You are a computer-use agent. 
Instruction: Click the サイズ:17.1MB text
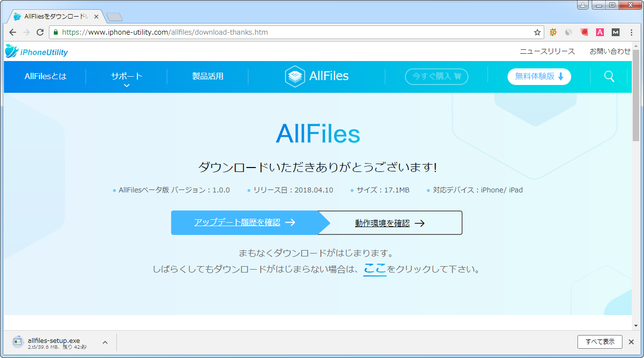(383, 190)
